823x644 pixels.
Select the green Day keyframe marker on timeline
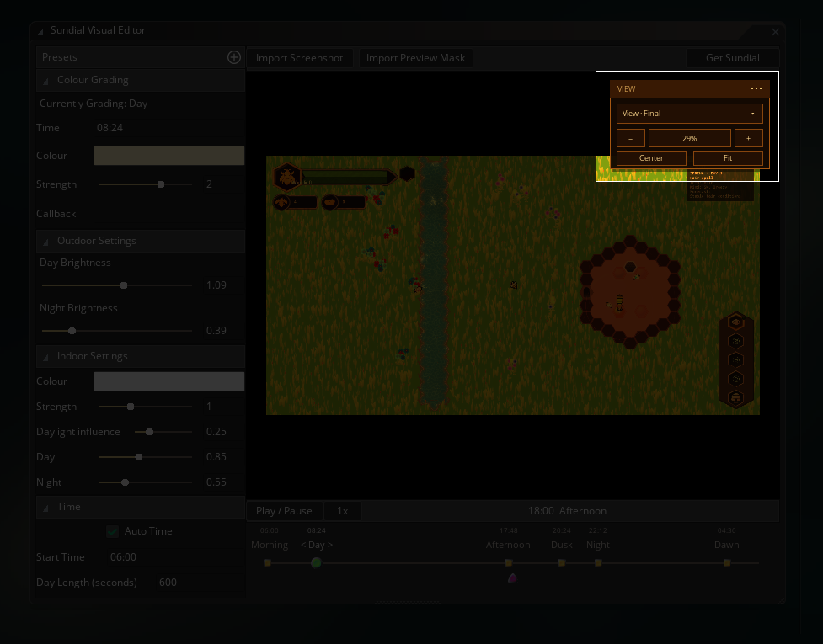316,562
